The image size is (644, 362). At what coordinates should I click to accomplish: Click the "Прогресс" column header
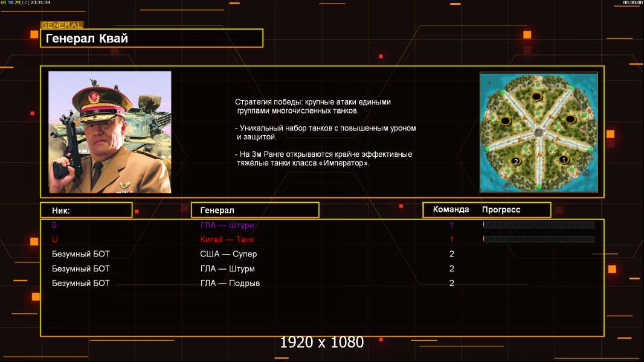coord(501,209)
